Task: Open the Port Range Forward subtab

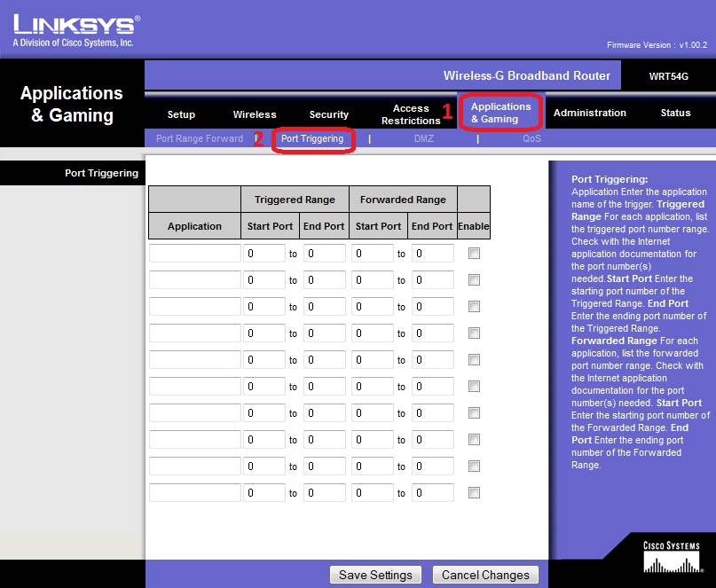Action: [199, 139]
